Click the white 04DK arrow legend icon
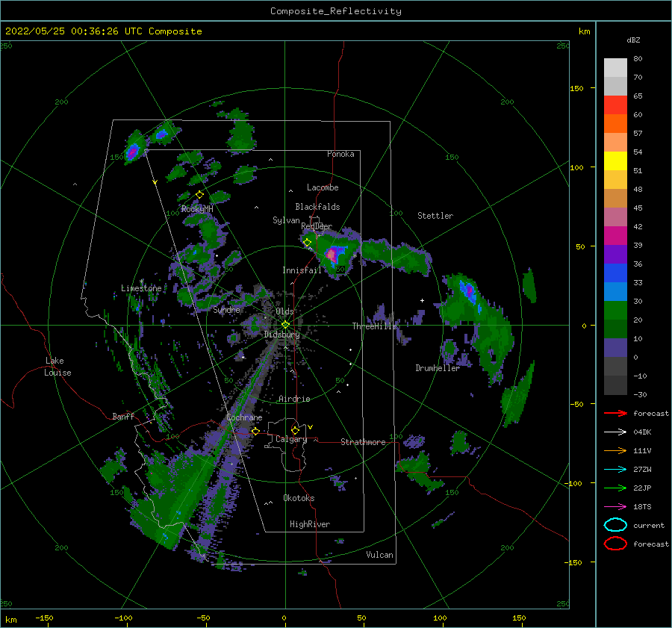Image resolution: width=672 pixels, height=628 pixels. pos(615,432)
